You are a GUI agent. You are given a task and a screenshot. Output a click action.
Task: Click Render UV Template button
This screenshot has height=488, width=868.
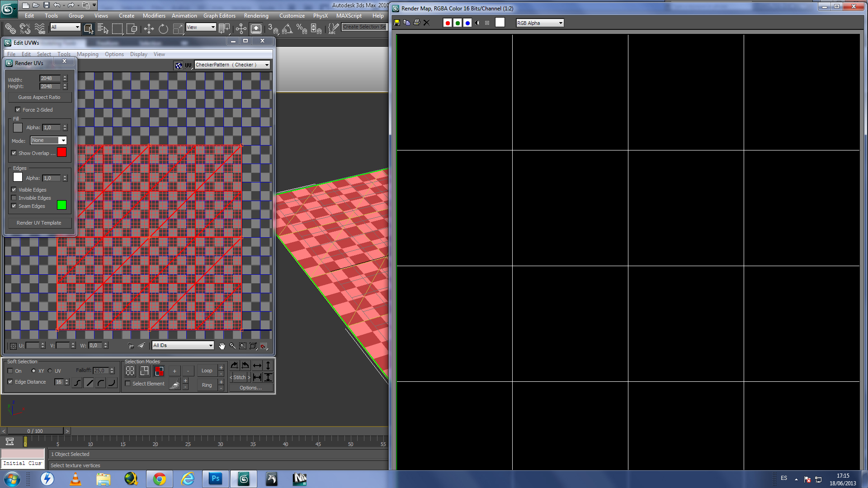tap(39, 223)
